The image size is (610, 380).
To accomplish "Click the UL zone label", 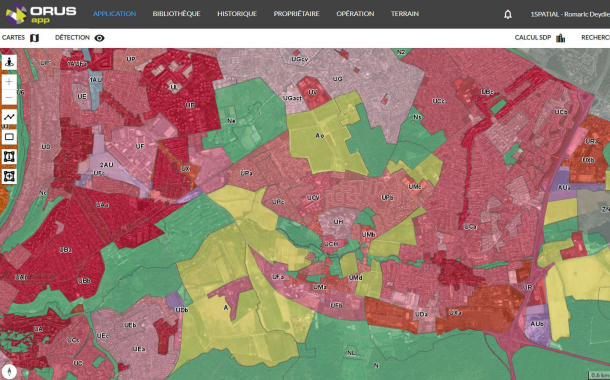I will click(x=174, y=88).
